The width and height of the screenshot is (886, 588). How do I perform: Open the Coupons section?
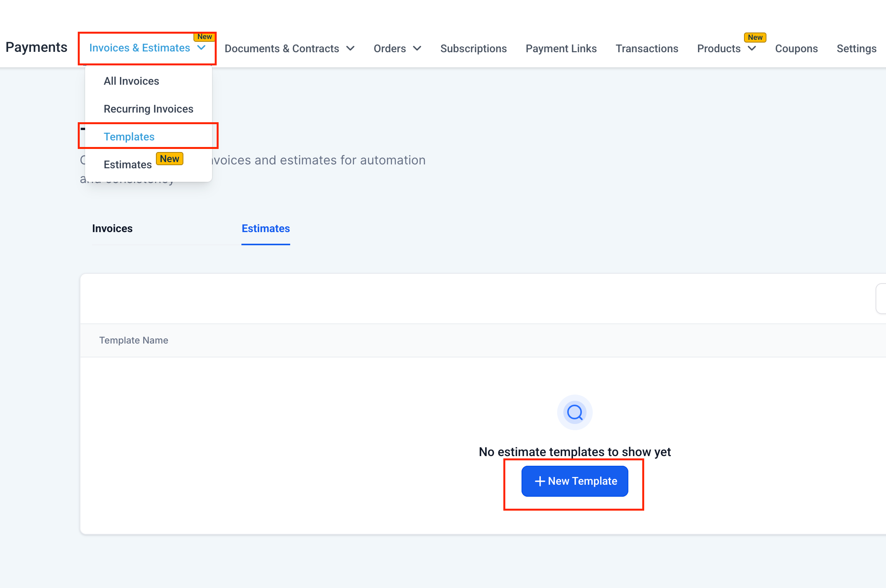pos(796,49)
